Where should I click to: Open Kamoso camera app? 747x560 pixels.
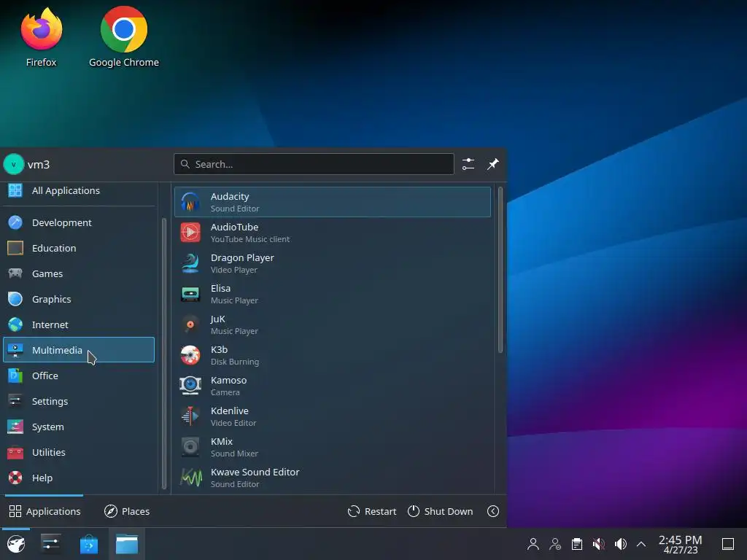(x=333, y=386)
